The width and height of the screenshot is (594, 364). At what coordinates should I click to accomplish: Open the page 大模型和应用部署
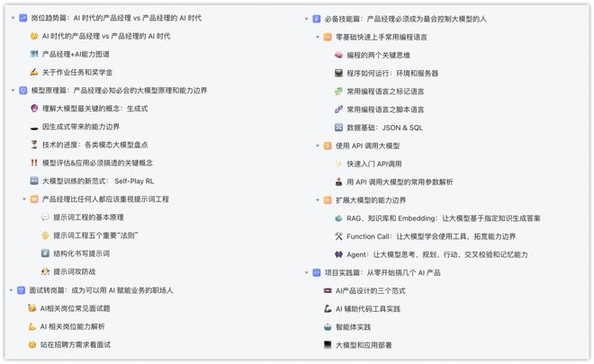(364, 345)
